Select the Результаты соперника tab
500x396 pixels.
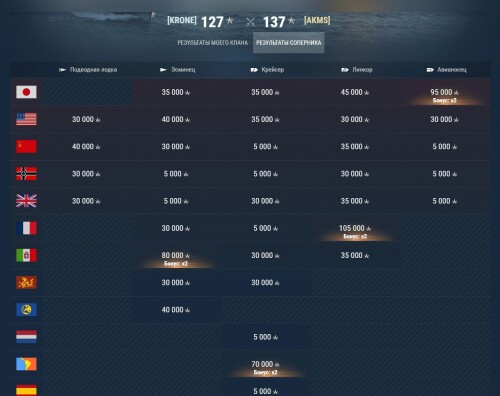(289, 43)
